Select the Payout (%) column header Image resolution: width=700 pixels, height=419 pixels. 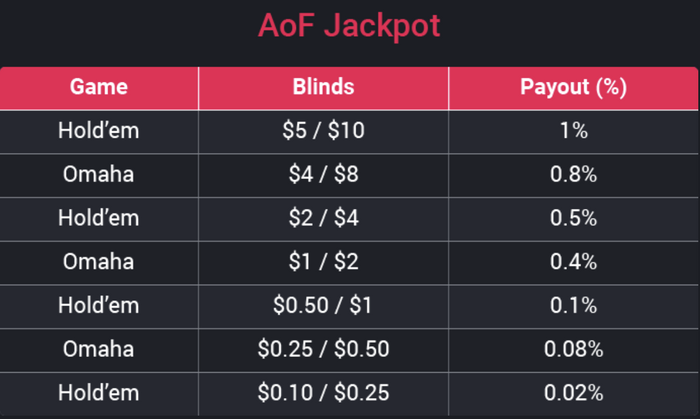click(x=573, y=87)
